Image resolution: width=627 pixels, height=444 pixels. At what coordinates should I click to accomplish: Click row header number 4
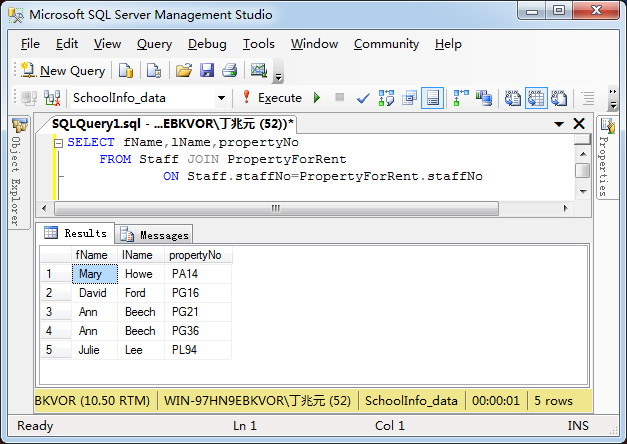[56, 331]
